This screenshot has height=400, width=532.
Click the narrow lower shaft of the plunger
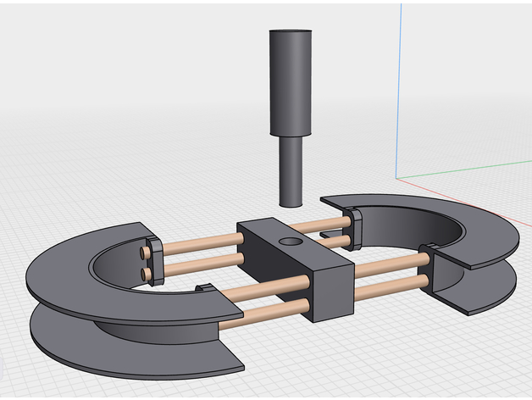click(x=291, y=169)
